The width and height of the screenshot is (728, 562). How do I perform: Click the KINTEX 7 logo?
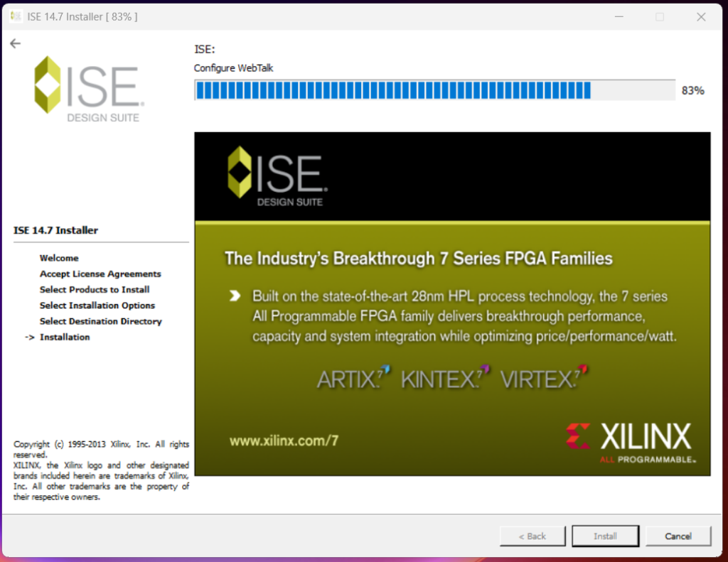(445, 378)
